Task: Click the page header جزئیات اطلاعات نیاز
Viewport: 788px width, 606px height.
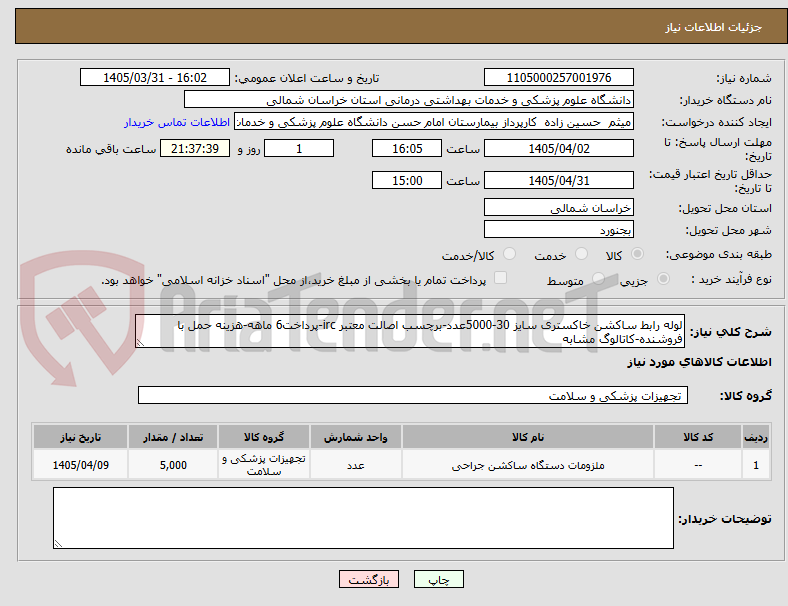Action: [713, 27]
